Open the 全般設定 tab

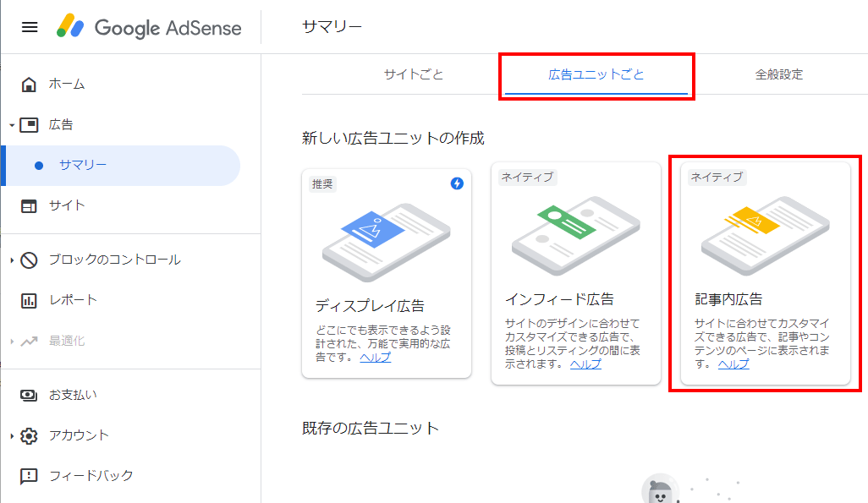point(779,74)
